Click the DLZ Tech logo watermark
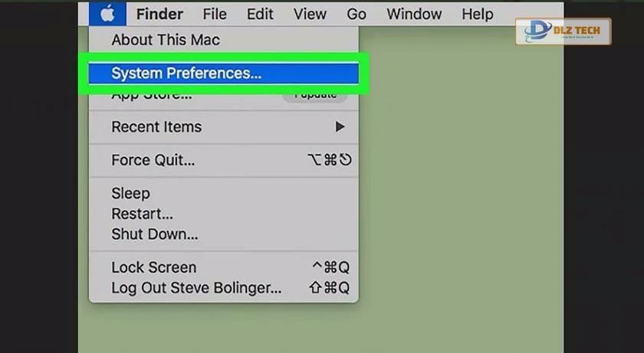644x353 pixels. click(563, 31)
